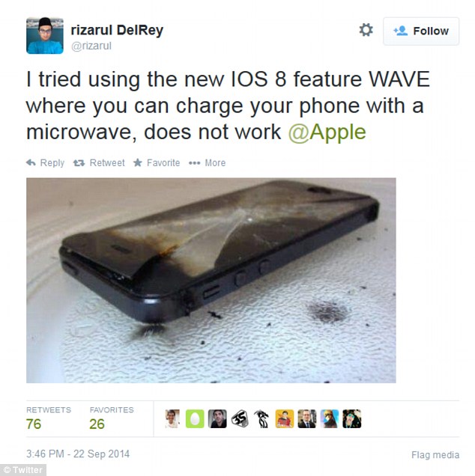
Task: Open the man in suit avatar
Action: (307, 419)
